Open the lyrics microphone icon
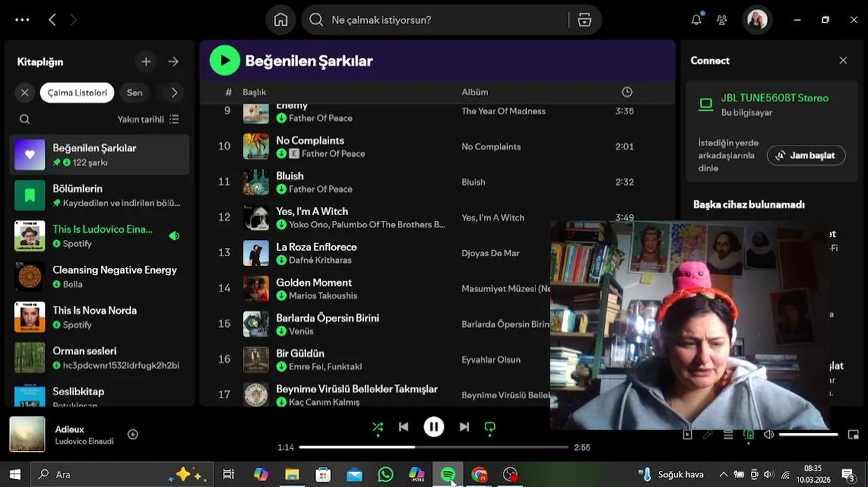 pyautogui.click(x=708, y=434)
